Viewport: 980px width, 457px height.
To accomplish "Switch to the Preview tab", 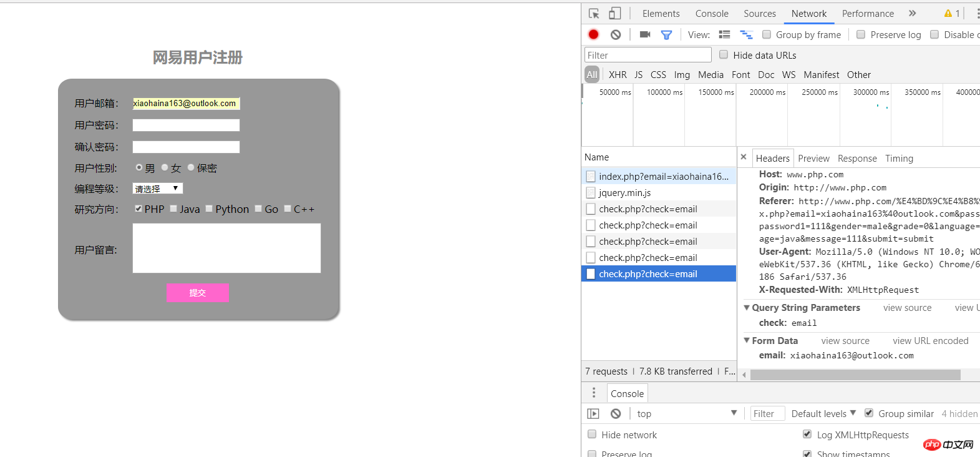I will click(813, 159).
